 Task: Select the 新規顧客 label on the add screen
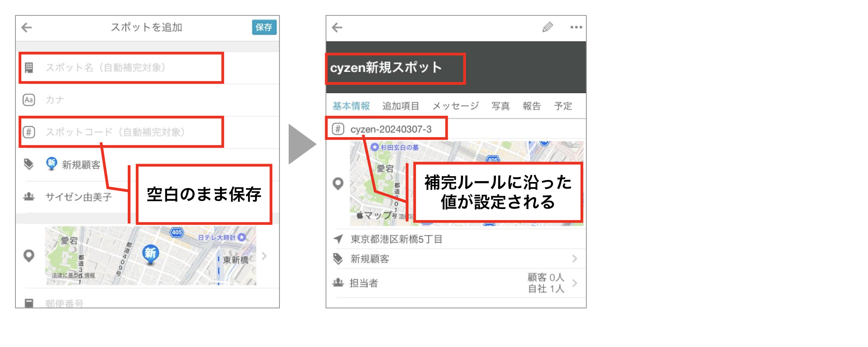point(81,165)
